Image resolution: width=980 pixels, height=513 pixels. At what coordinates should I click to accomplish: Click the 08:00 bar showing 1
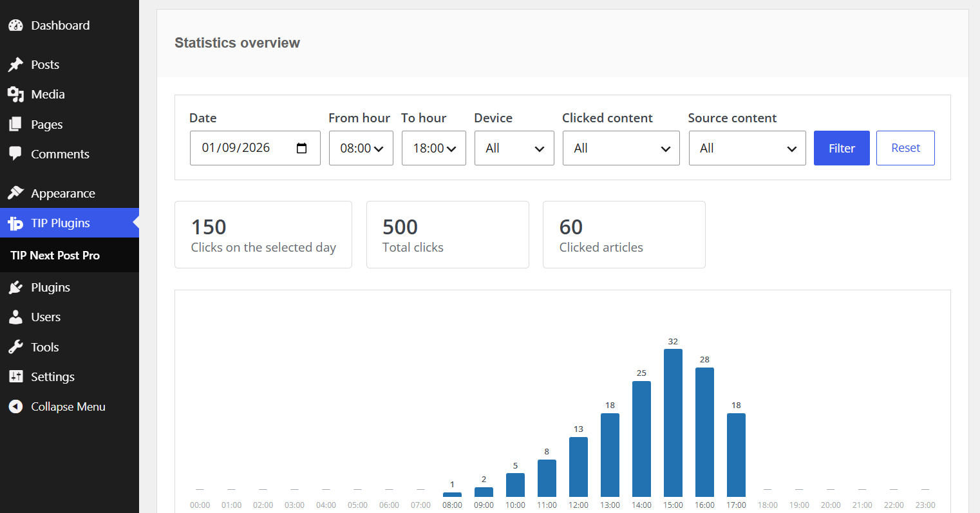tap(452, 494)
